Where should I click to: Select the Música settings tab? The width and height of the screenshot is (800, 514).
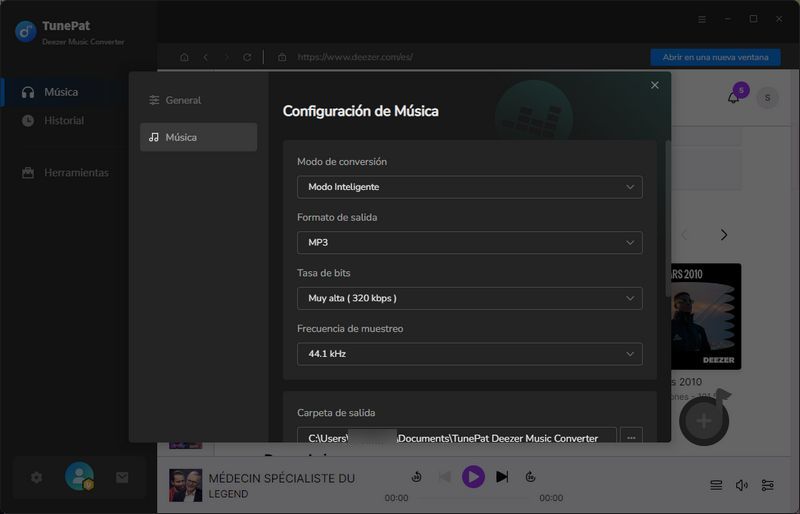(x=198, y=137)
